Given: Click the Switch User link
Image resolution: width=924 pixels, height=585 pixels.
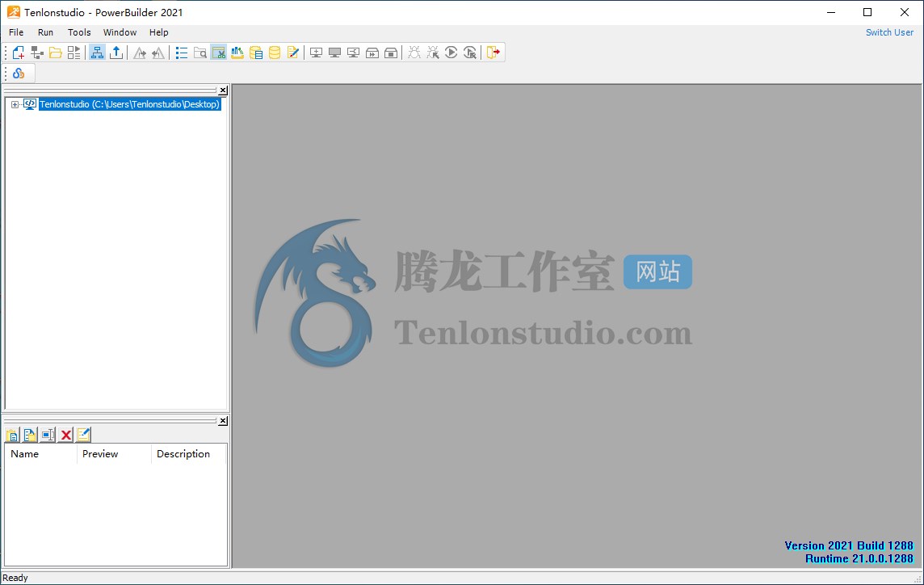Looking at the screenshot, I should pyautogui.click(x=889, y=32).
